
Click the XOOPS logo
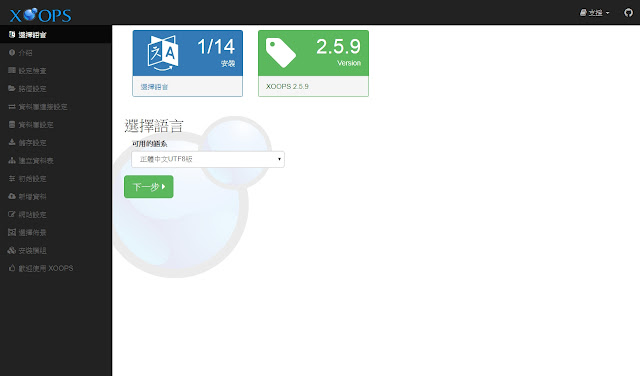pos(40,15)
